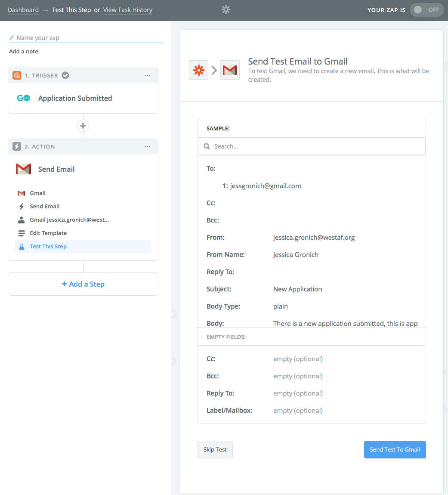Click the Skip Test button

pyautogui.click(x=215, y=449)
